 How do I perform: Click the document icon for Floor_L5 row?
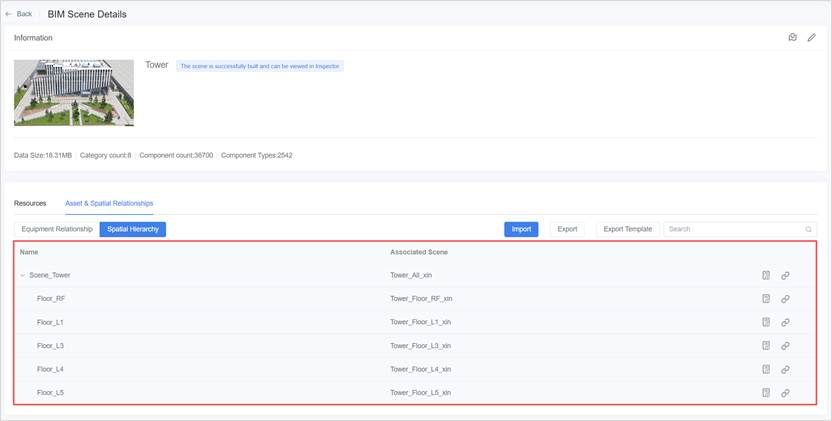[x=765, y=393]
